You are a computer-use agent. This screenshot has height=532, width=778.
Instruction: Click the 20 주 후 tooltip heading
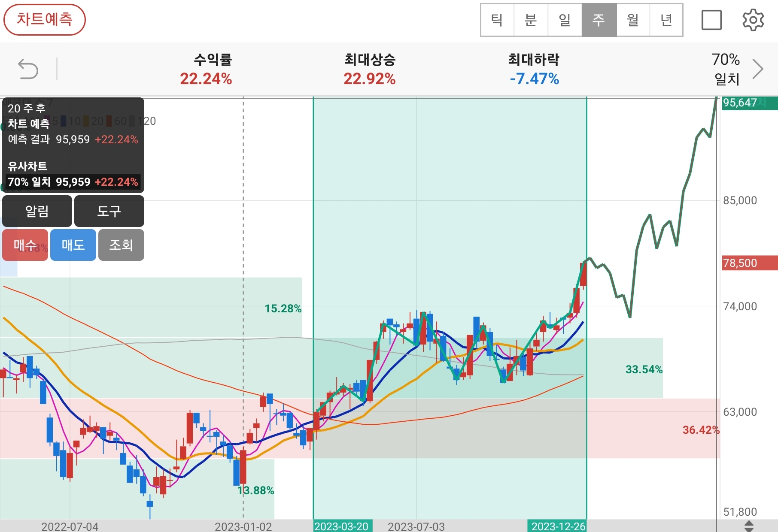coord(27,109)
